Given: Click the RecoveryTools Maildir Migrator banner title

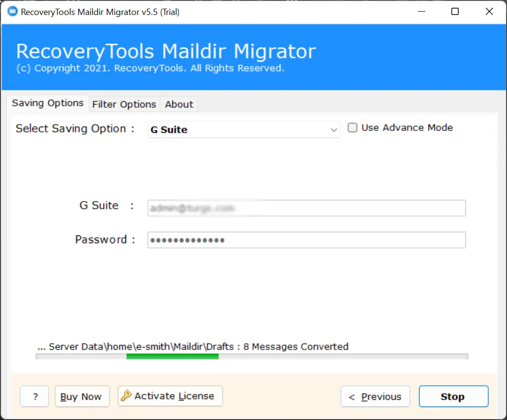Looking at the screenshot, I should tap(166, 52).
